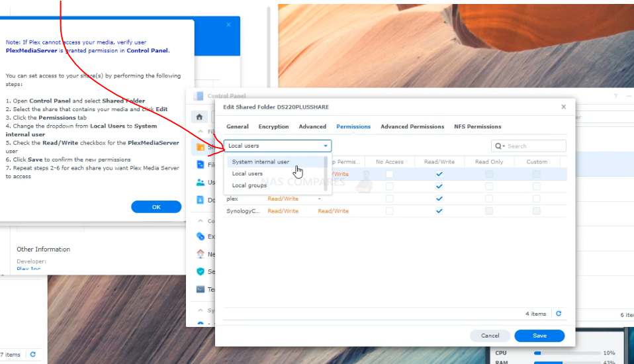The height and width of the screenshot is (364, 634).
Task: Close the Edit Shared Folder dialog
Action: pos(564,107)
